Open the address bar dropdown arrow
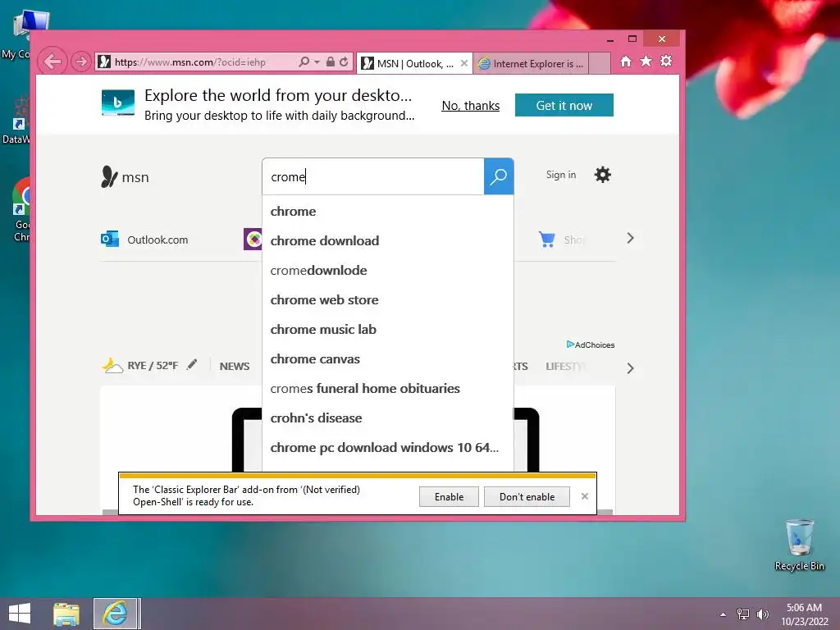840x630 pixels. pos(317,62)
